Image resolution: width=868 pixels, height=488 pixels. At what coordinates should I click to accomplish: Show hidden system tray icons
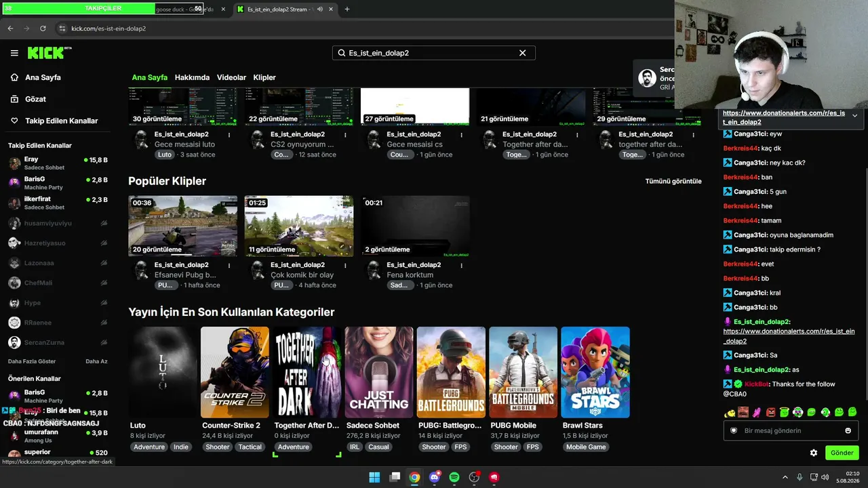pyautogui.click(x=785, y=477)
